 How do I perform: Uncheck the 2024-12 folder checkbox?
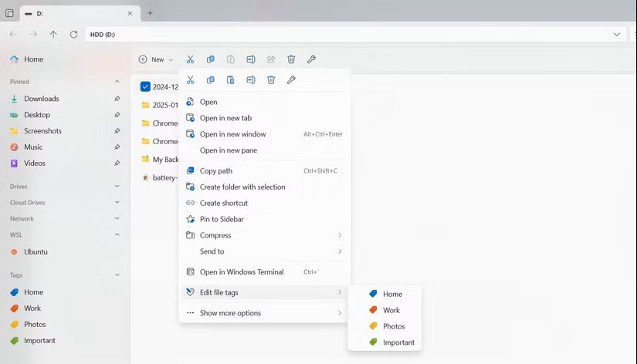coord(145,87)
